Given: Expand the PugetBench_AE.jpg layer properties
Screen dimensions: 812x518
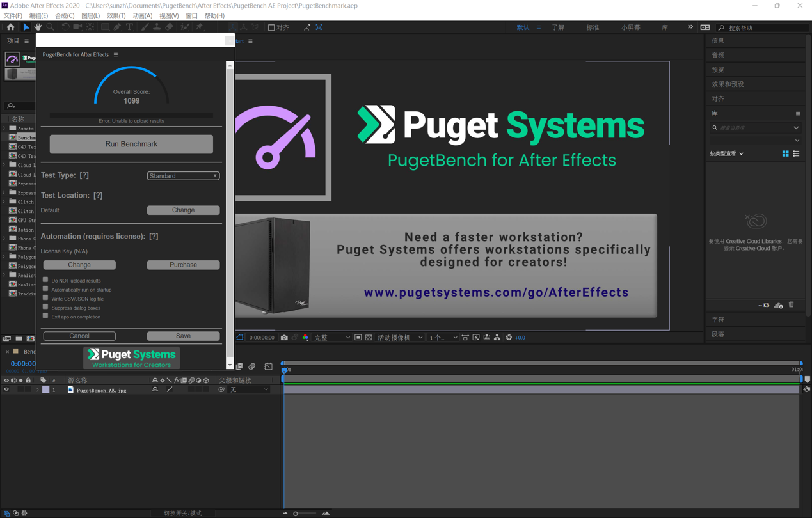Looking at the screenshot, I should pos(37,389).
